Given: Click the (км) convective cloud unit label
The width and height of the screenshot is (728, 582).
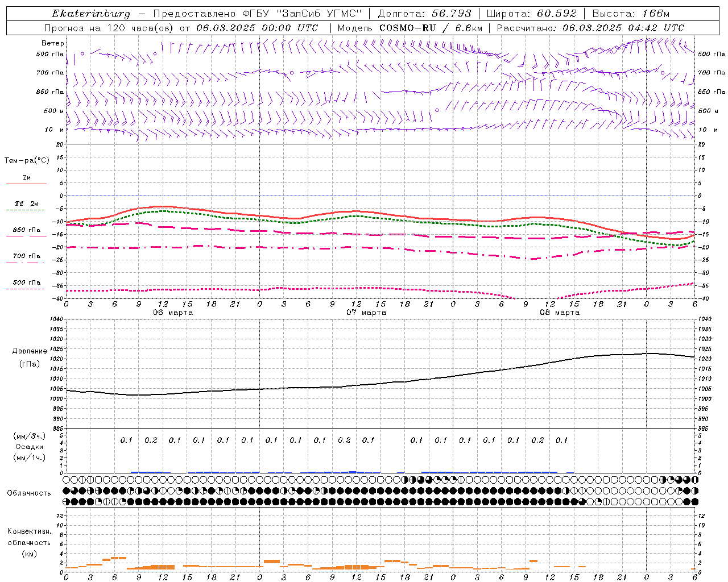Looking at the screenshot, I should point(29,554).
